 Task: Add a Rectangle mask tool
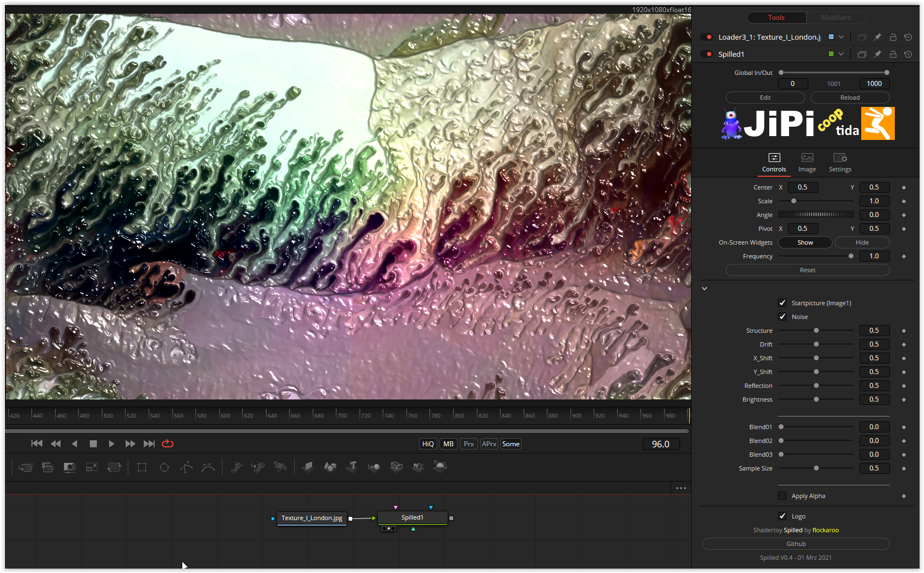[142, 467]
